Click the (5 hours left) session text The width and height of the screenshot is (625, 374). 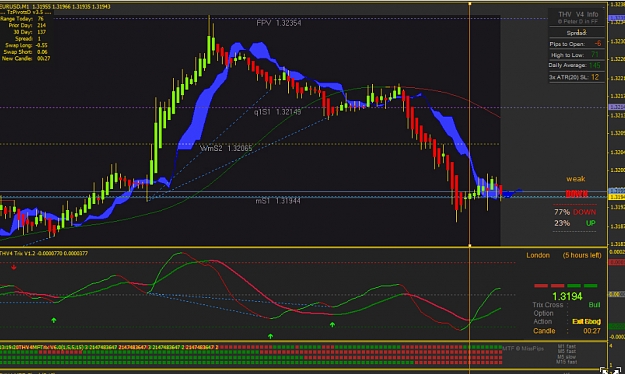582,255
